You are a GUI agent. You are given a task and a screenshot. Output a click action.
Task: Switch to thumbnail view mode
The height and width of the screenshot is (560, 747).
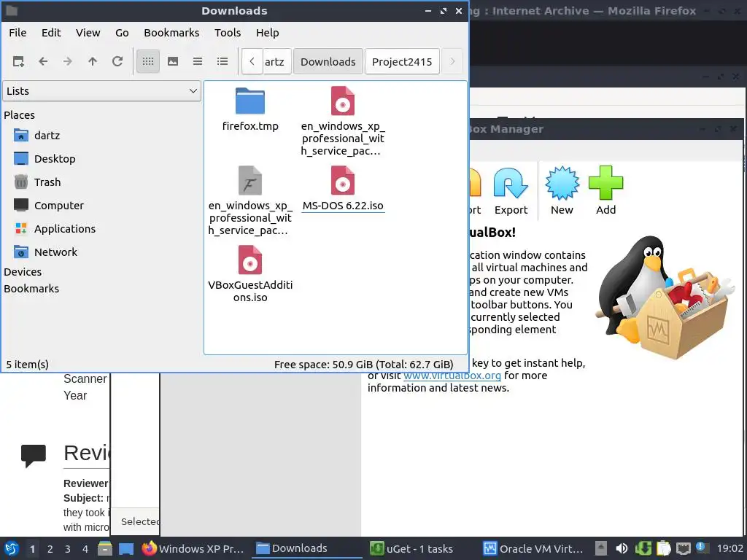(173, 61)
